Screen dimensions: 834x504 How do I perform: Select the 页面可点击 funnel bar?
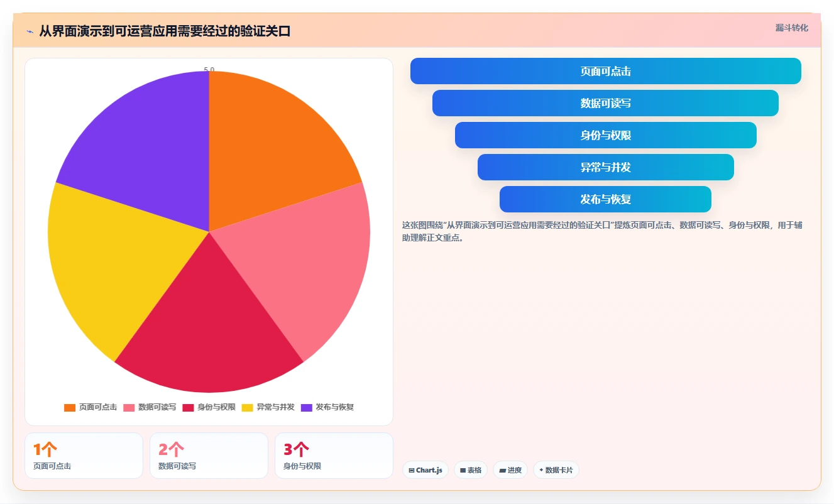pos(606,71)
